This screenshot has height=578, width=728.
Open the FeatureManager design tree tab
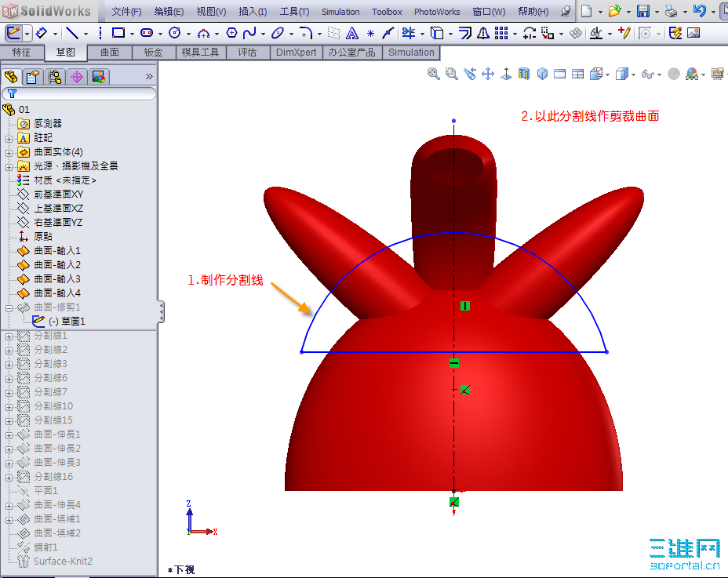[11, 77]
